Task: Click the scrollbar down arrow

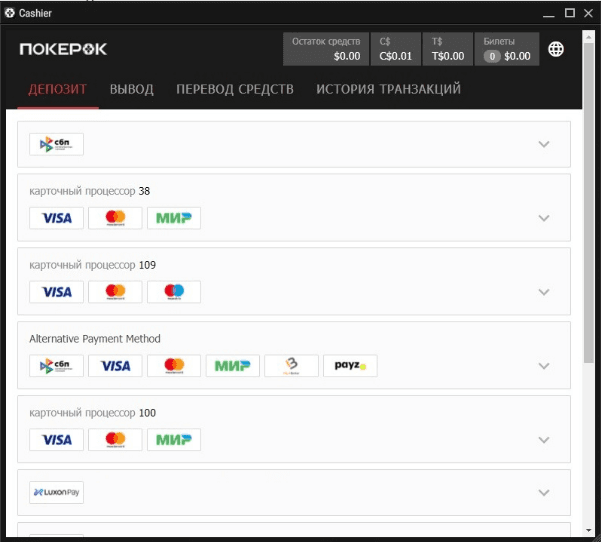Action: (x=589, y=531)
